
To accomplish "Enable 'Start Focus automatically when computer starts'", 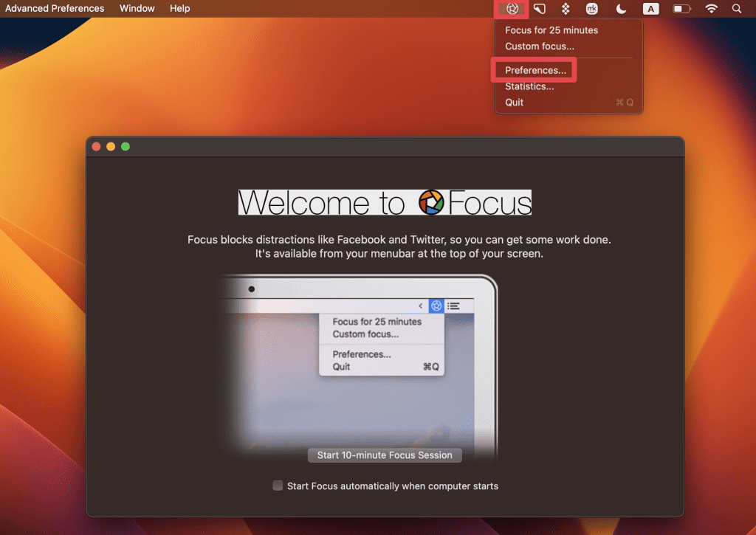I will pos(278,486).
